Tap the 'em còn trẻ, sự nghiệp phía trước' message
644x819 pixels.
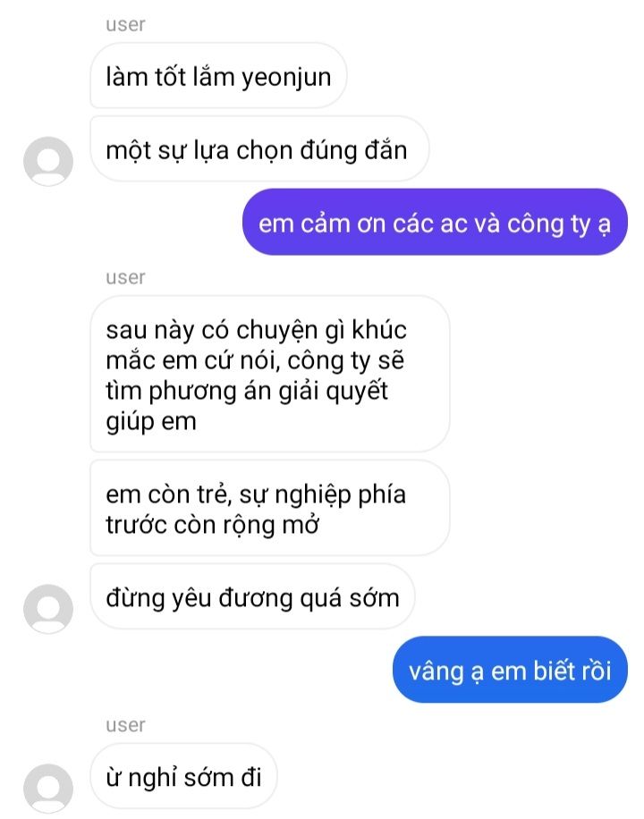pyautogui.click(x=270, y=508)
